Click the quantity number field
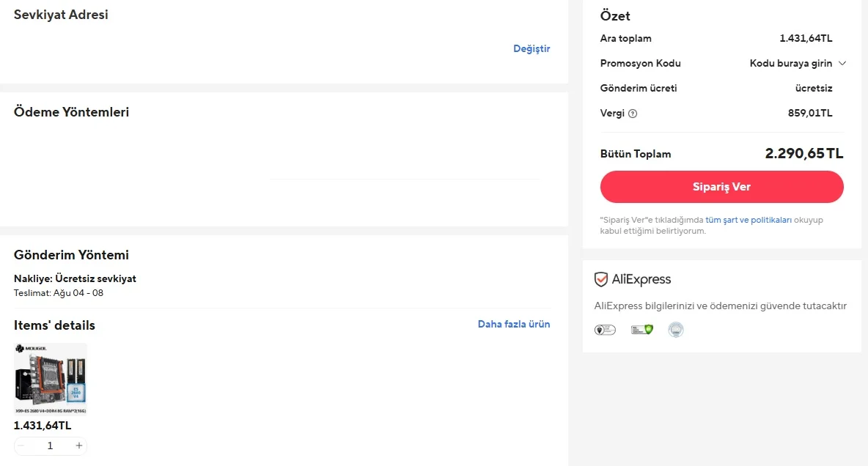The height and width of the screenshot is (466, 868). coord(50,445)
